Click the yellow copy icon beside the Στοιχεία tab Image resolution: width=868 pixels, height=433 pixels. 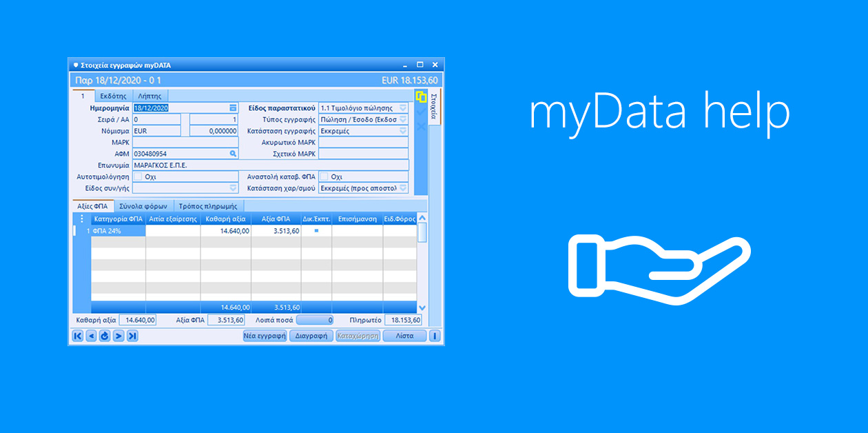(x=421, y=97)
